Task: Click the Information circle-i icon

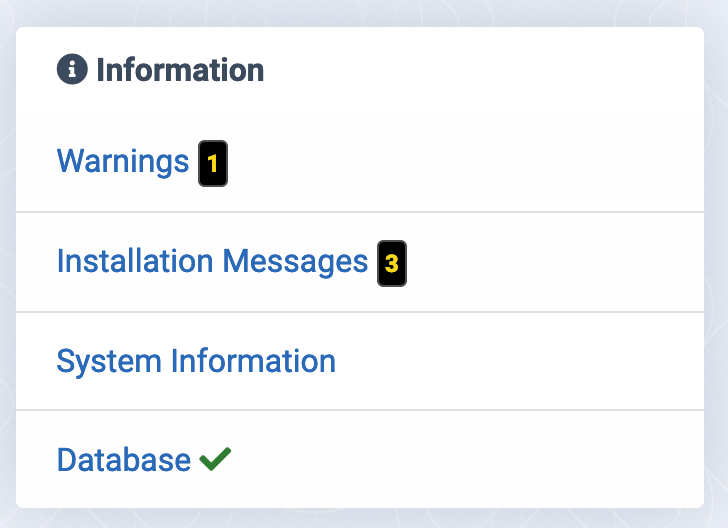Action: (72, 69)
